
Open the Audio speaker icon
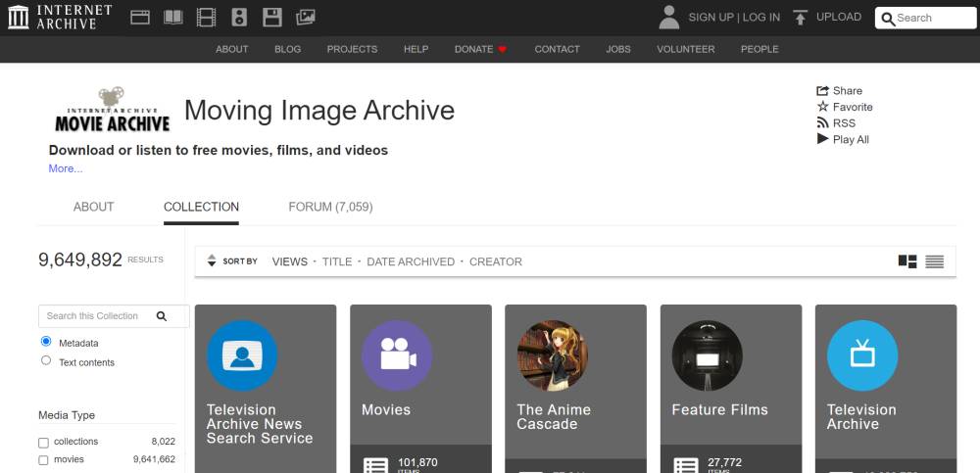239,17
